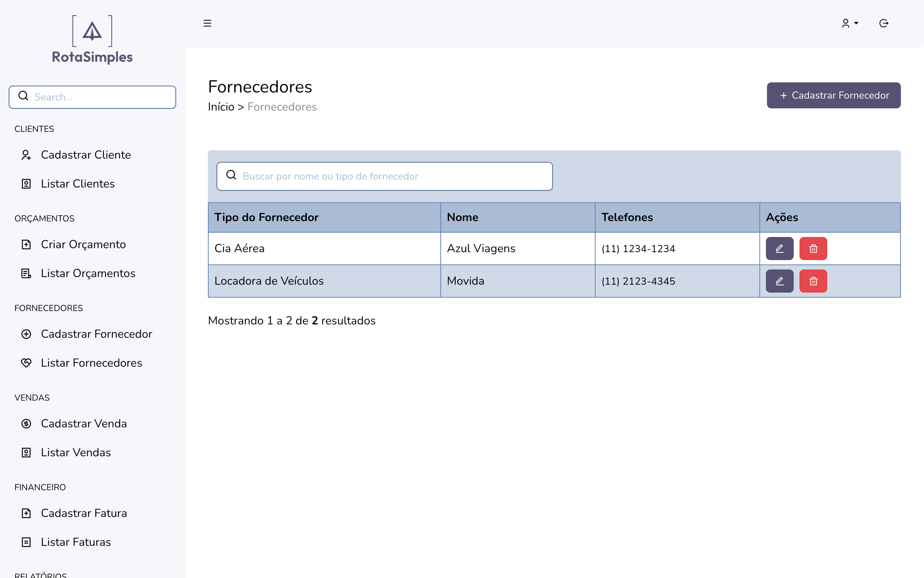Focus the sidebar Search field
This screenshot has height=578, width=924.
point(92,97)
